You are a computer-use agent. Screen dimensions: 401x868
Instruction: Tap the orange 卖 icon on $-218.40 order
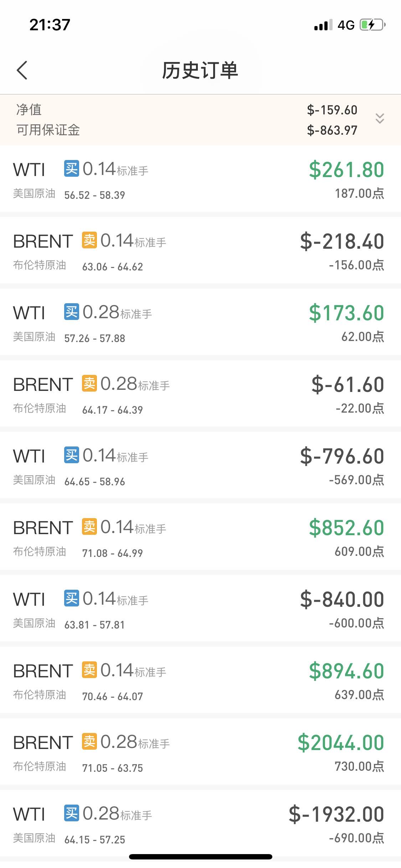click(x=89, y=240)
